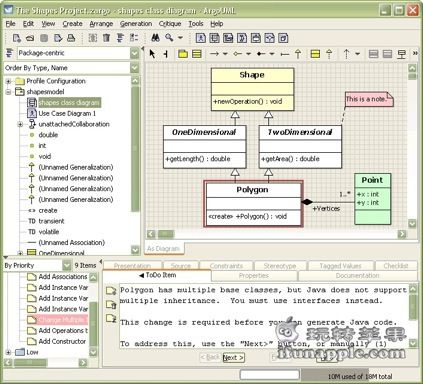Pick the plain association arrow tool
The height and width of the screenshot is (384, 423).
(x=214, y=54)
